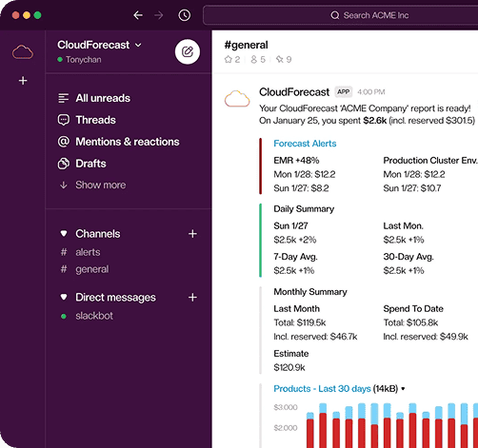Click the #general channel title
478x448 pixels.
coord(246,45)
